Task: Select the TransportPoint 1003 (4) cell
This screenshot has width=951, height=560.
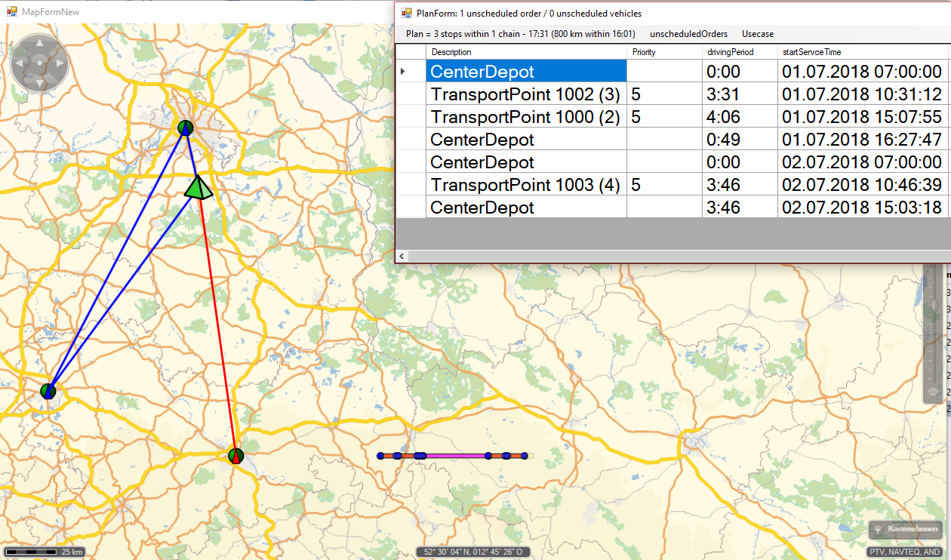Action: (x=525, y=185)
